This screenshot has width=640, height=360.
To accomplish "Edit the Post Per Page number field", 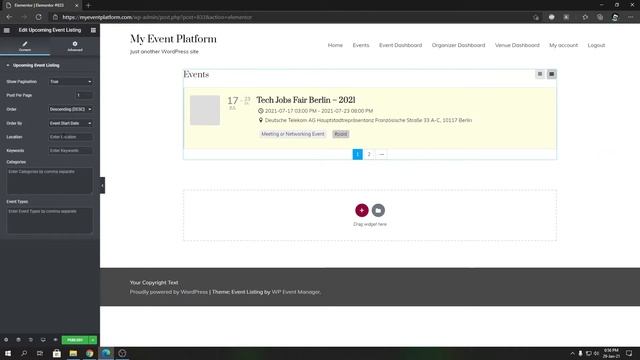I will 84,95.
